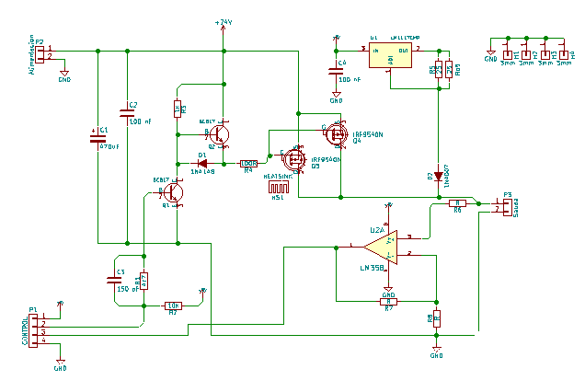Select the GND symbol under capacitor C4

tap(336, 97)
